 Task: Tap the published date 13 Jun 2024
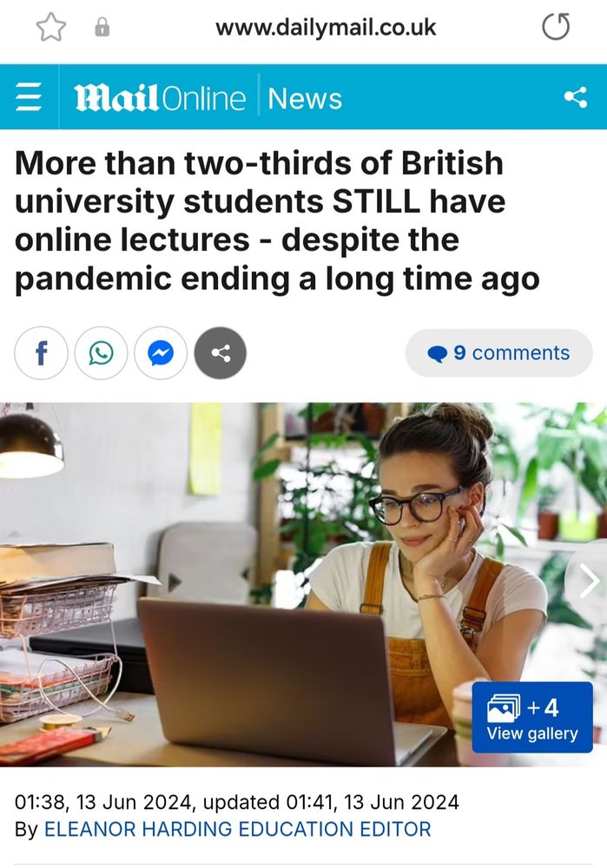pos(135,802)
